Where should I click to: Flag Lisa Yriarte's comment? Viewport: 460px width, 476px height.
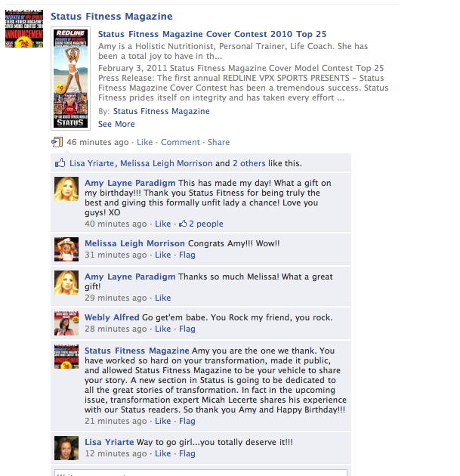[187, 453]
